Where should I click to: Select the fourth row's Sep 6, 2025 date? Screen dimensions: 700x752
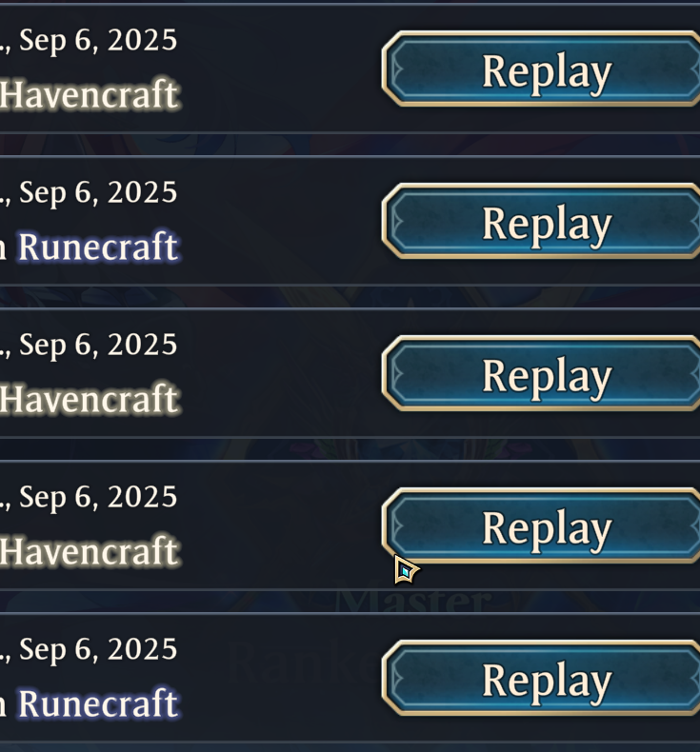98,497
